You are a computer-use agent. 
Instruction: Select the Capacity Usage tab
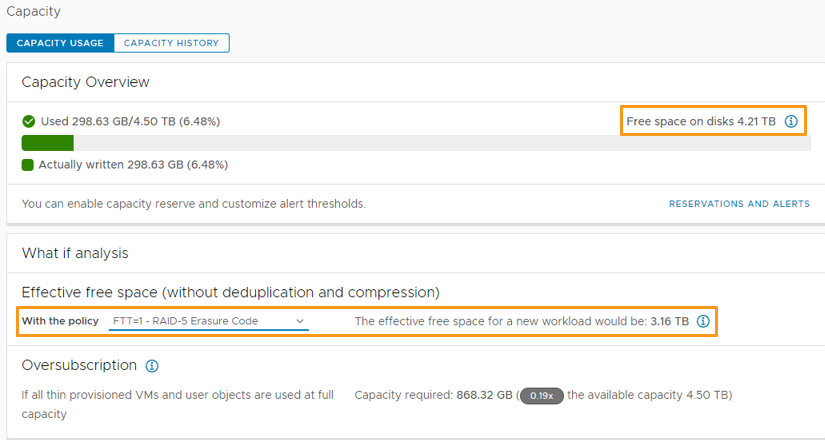click(60, 43)
